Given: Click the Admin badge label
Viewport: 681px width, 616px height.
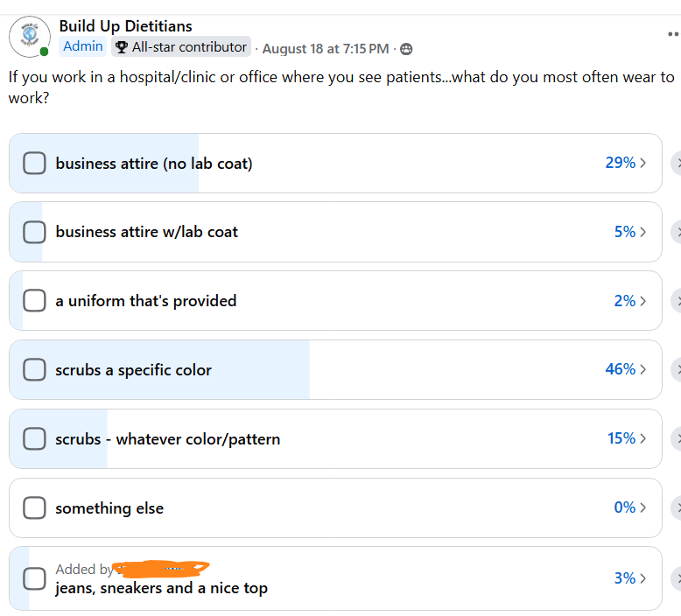Looking at the screenshot, I should point(83,46).
